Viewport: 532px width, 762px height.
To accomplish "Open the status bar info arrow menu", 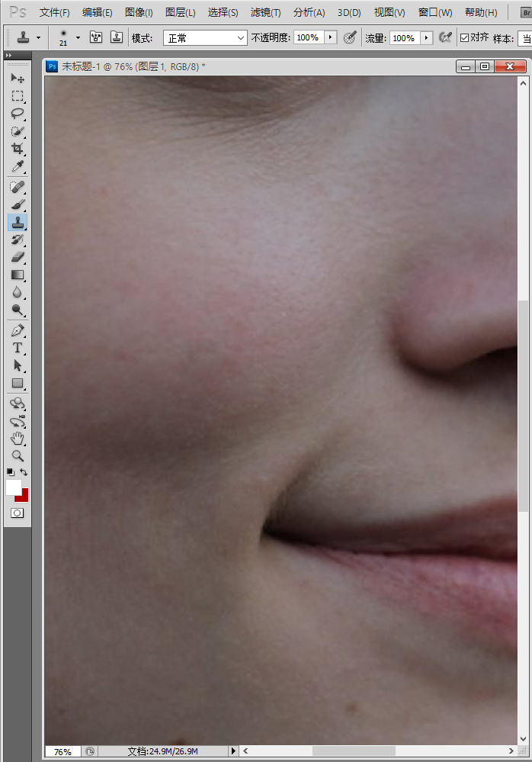I will 233,751.
